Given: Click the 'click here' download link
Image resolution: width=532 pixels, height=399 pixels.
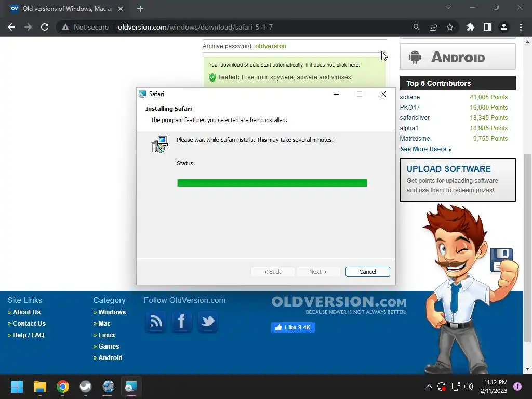Looking at the screenshot, I should pyautogui.click(x=348, y=65).
